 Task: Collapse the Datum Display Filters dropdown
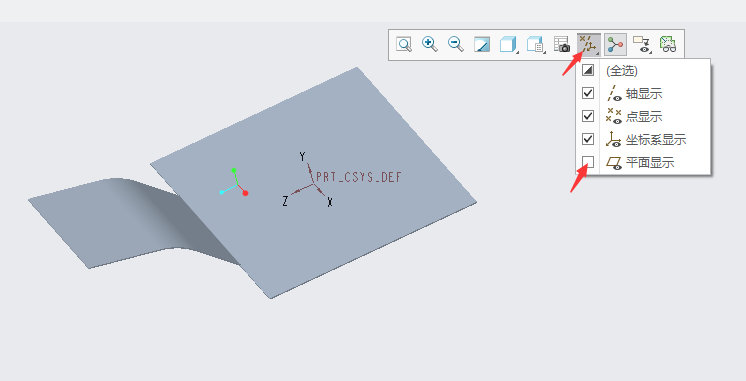(x=589, y=45)
